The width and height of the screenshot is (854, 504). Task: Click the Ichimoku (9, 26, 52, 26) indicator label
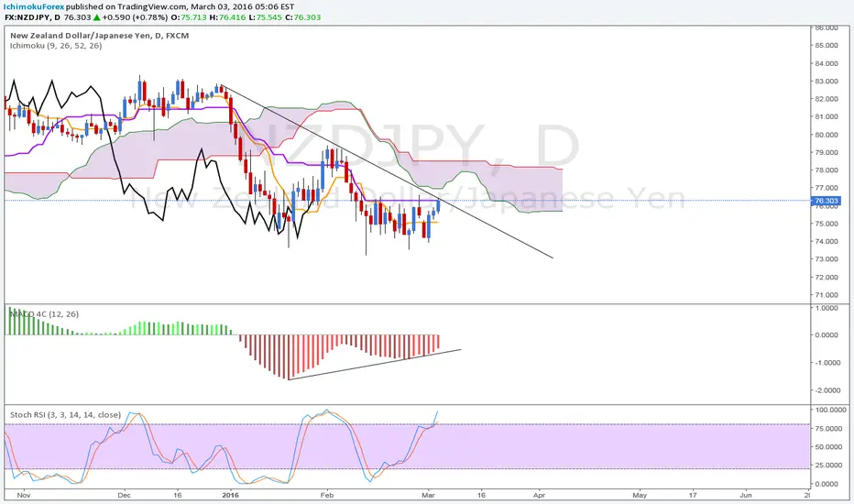tap(56, 46)
